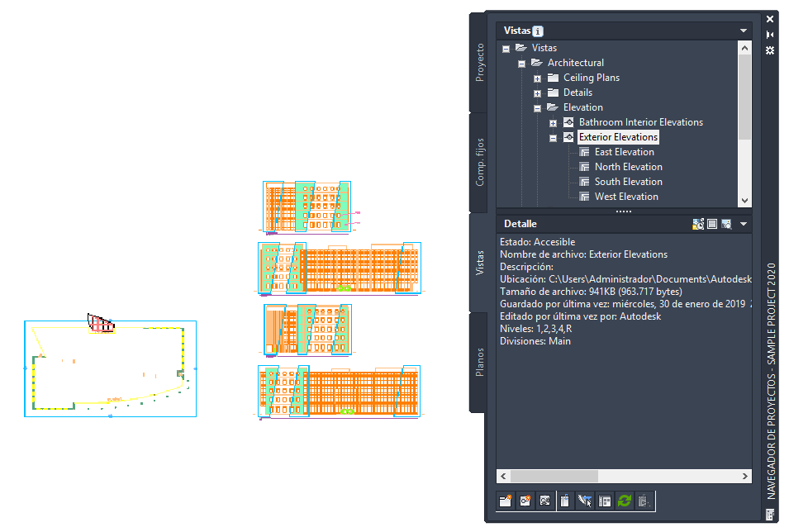Click the Detalle horizontal scrollbar left arrow

click(504, 476)
